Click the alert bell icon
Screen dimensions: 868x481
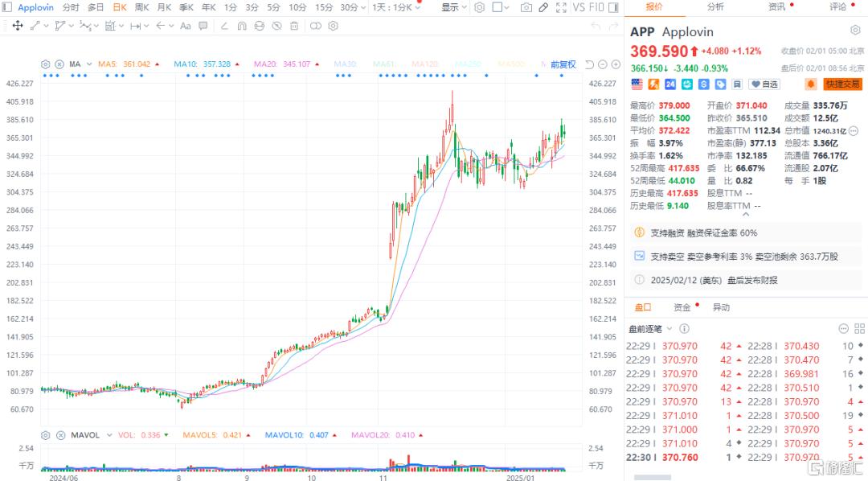tap(810, 84)
